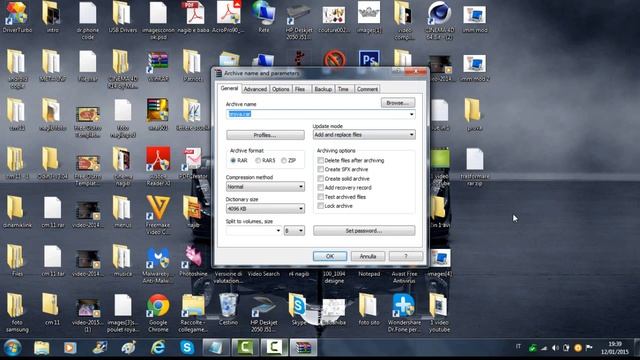Switch to the Backup tab
Screen dimensions: 640x360
click(x=323, y=89)
